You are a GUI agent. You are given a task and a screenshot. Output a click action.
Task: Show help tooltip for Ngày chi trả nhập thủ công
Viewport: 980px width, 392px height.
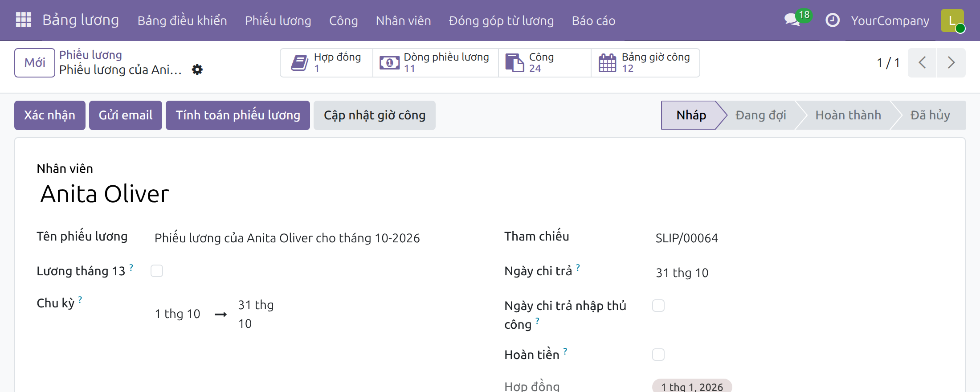(538, 321)
